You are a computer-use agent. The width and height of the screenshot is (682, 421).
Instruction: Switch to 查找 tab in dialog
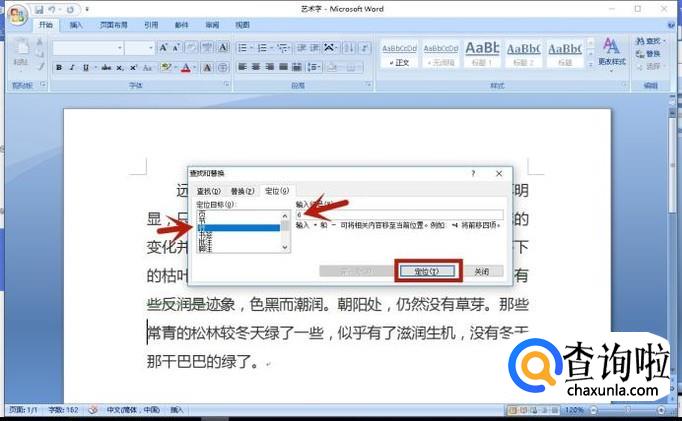(x=209, y=191)
